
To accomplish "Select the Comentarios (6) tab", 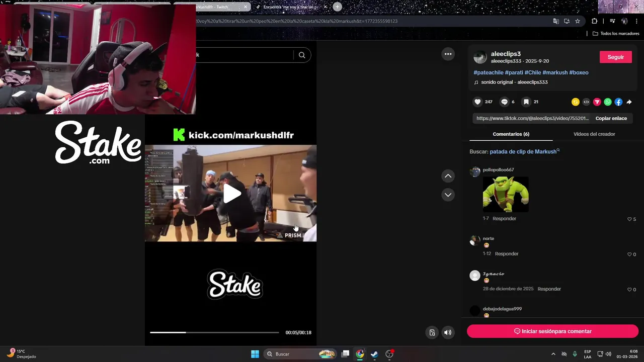I will click(511, 134).
